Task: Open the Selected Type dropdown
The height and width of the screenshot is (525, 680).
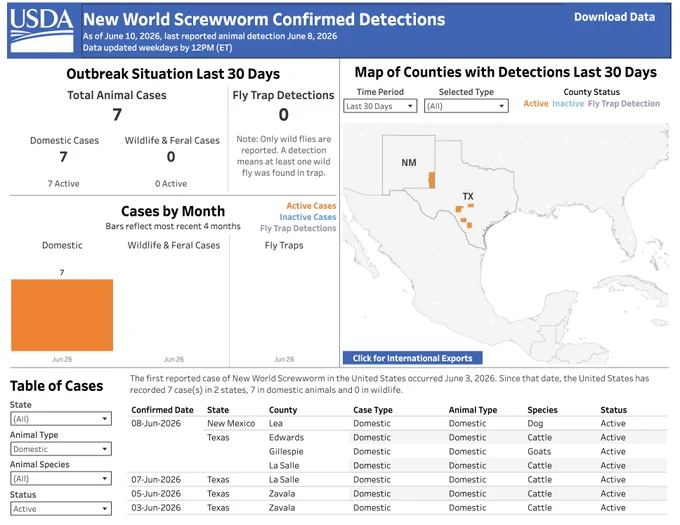Action: [x=466, y=106]
